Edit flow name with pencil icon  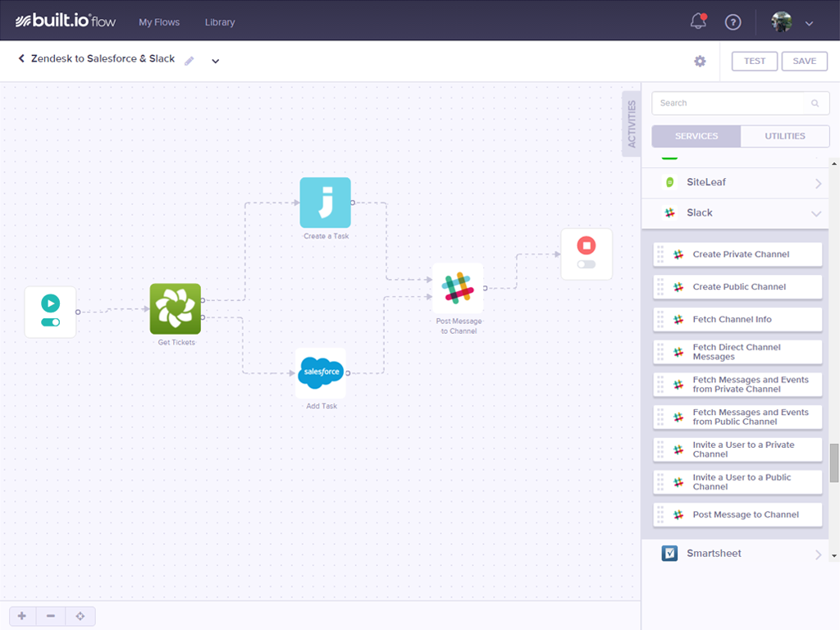point(189,61)
